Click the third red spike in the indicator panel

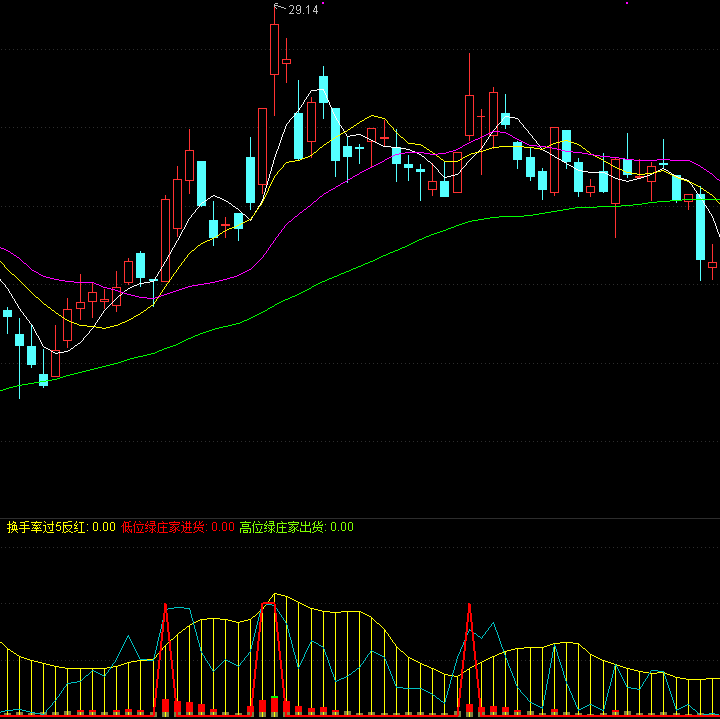(x=469, y=659)
